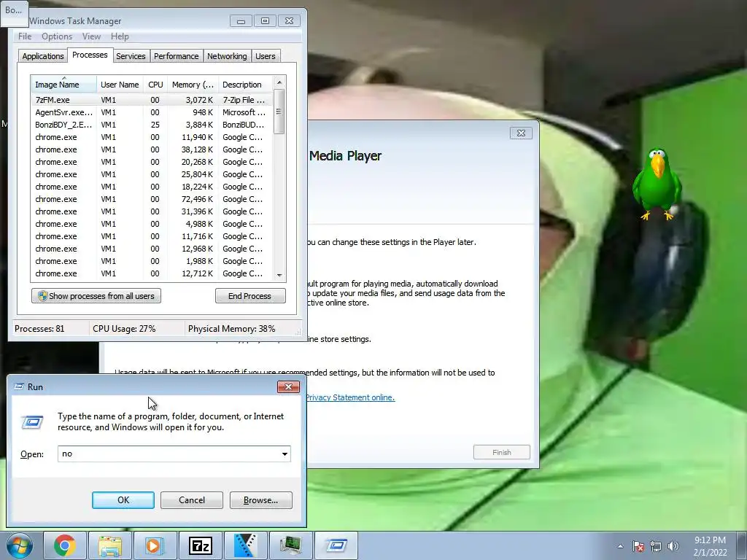Select the Run dialog taskbar icon
747x560 pixels.
(x=336, y=545)
